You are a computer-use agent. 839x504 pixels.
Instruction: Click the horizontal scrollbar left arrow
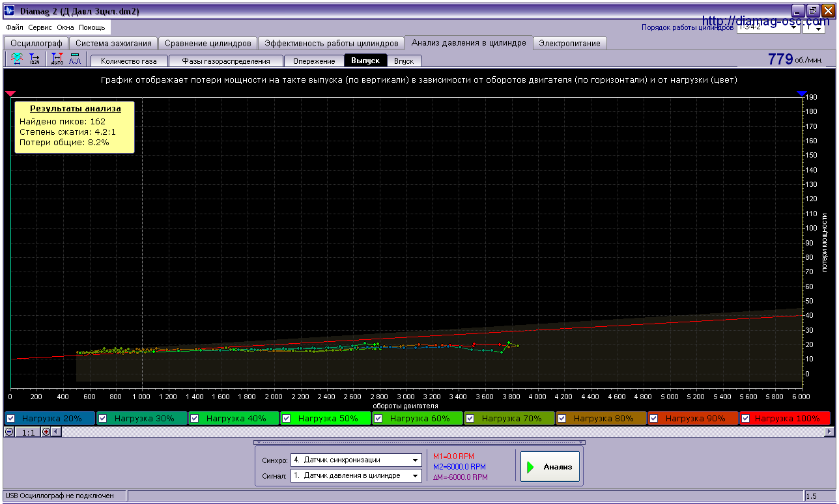[x=57, y=432]
